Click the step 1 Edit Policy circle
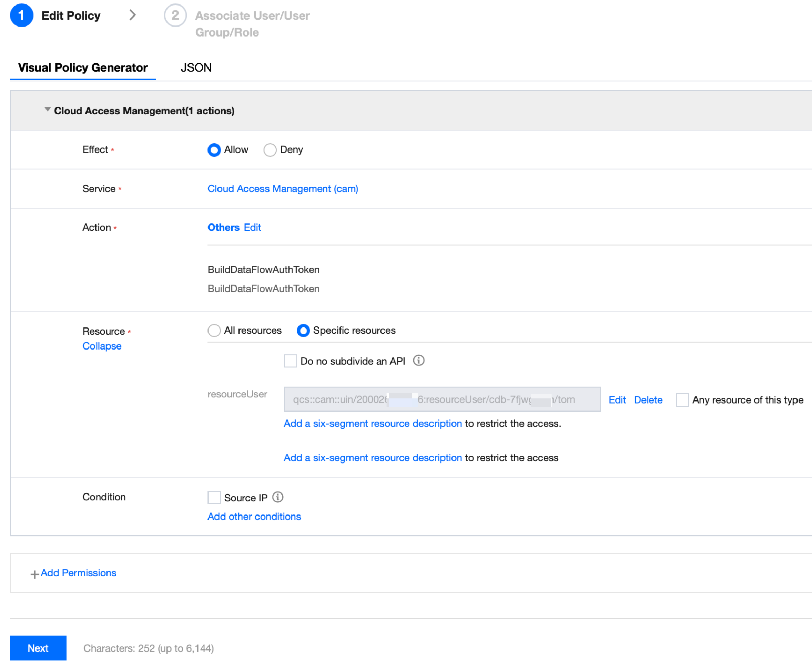812x666 pixels. pyautogui.click(x=21, y=15)
